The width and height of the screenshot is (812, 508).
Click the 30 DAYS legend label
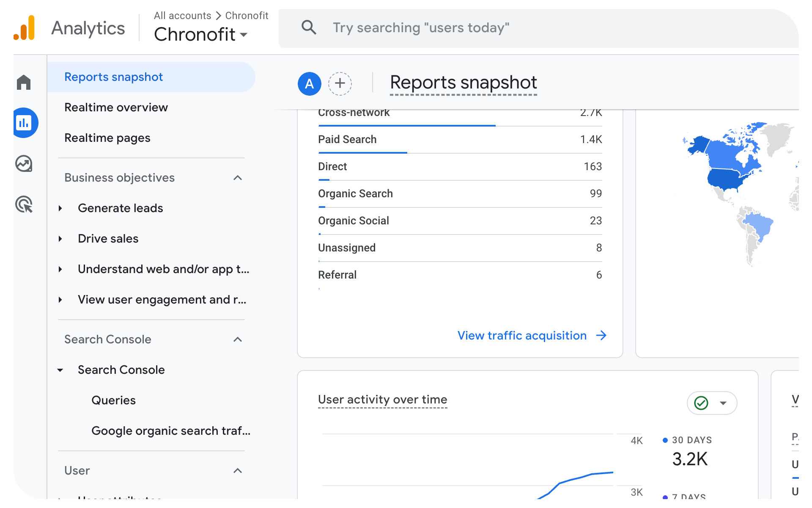(x=692, y=440)
